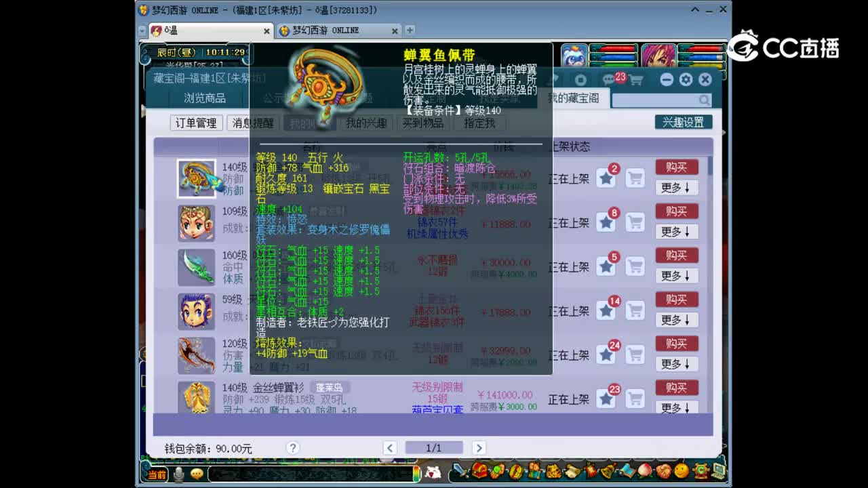868x488 pixels.
Task: Toggle favorite star with badge 24
Action: pos(606,354)
